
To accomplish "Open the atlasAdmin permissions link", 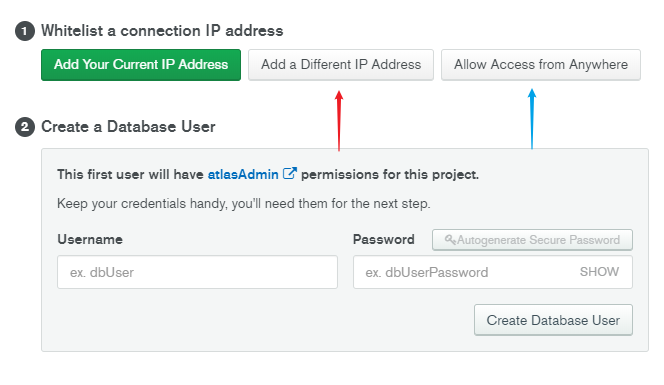I will tap(243, 174).
